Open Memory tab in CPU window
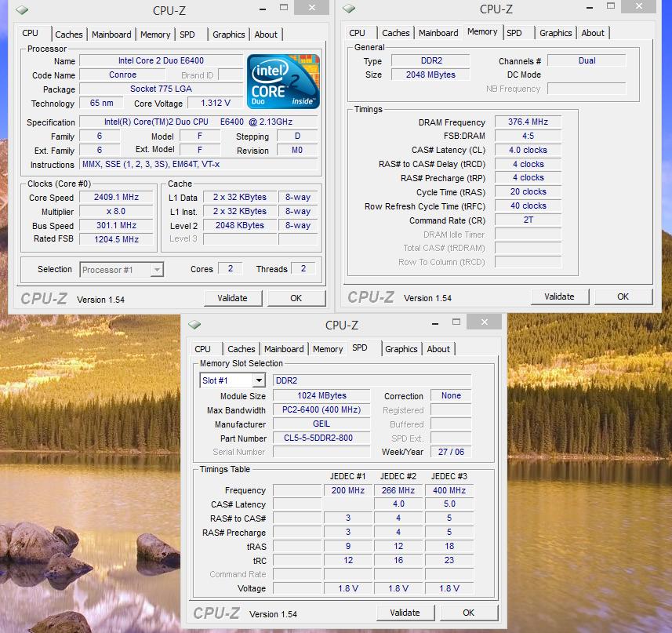The width and height of the screenshot is (672, 633). click(155, 35)
